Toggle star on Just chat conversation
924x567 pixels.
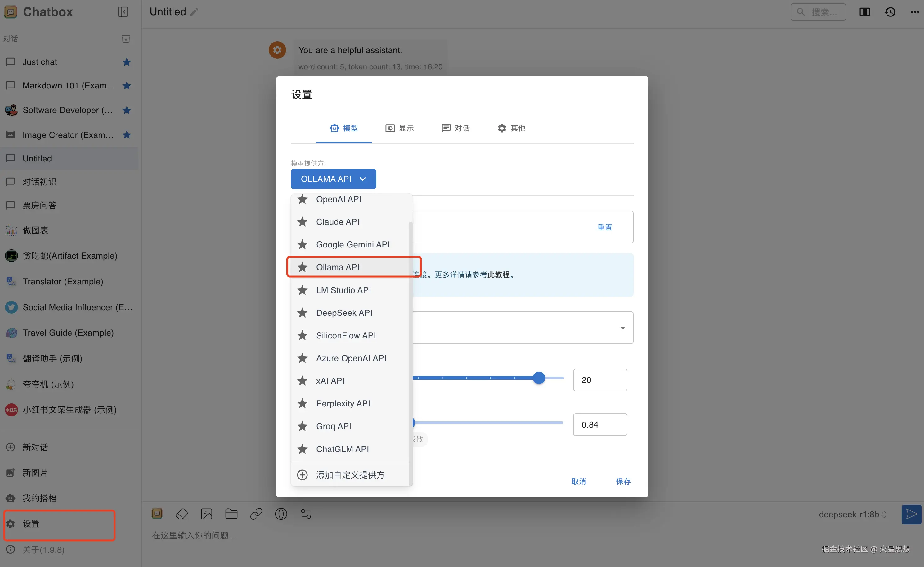127,62
